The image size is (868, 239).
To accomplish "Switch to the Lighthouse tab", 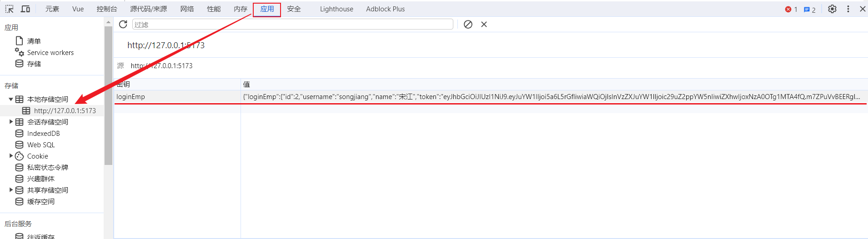I will pyautogui.click(x=336, y=9).
